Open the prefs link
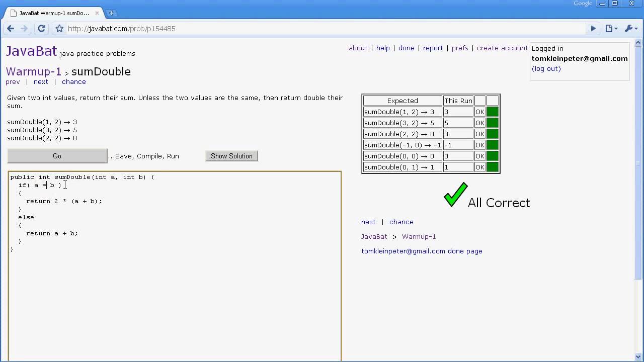Viewport: 644px width, 362px height. click(x=460, y=48)
